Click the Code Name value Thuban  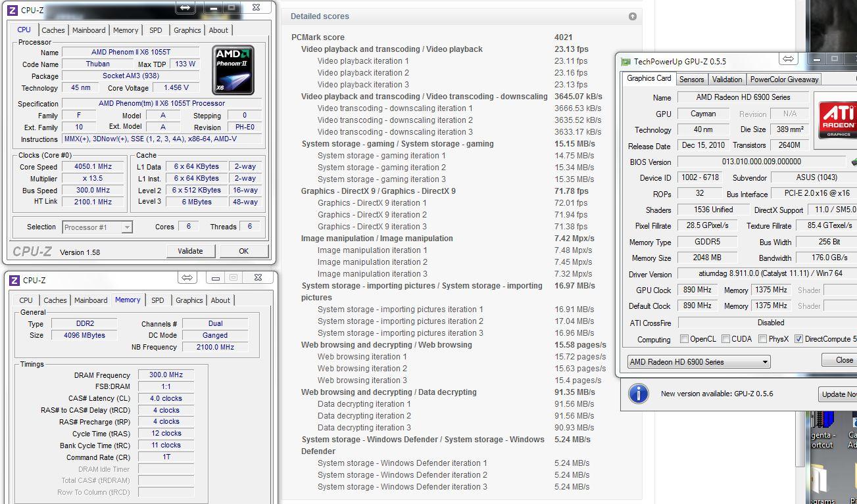click(x=98, y=64)
